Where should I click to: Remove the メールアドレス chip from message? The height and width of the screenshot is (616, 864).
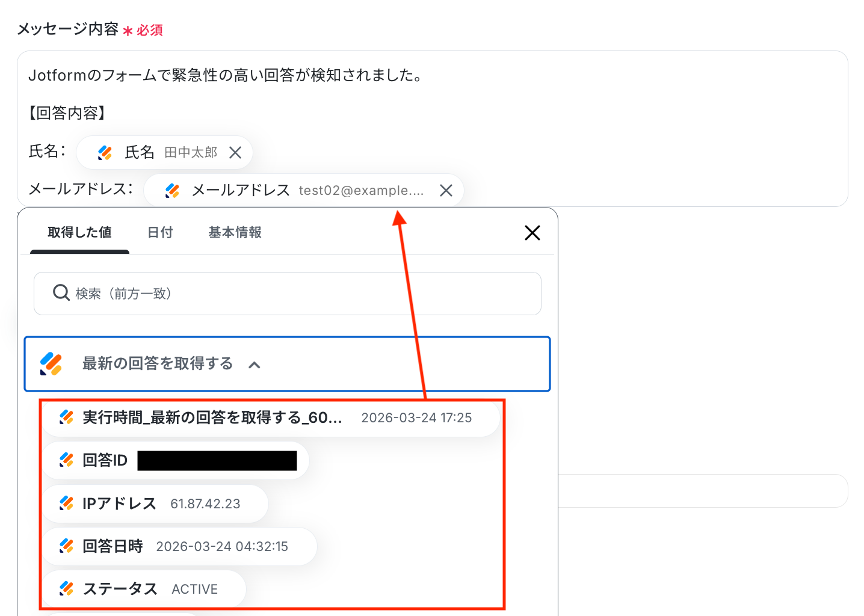pyautogui.click(x=446, y=191)
